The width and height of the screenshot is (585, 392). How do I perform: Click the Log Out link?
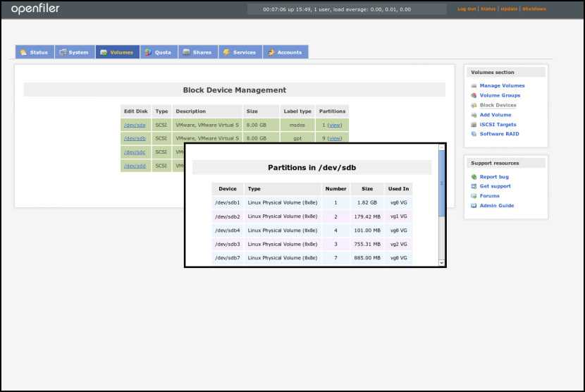(x=467, y=9)
